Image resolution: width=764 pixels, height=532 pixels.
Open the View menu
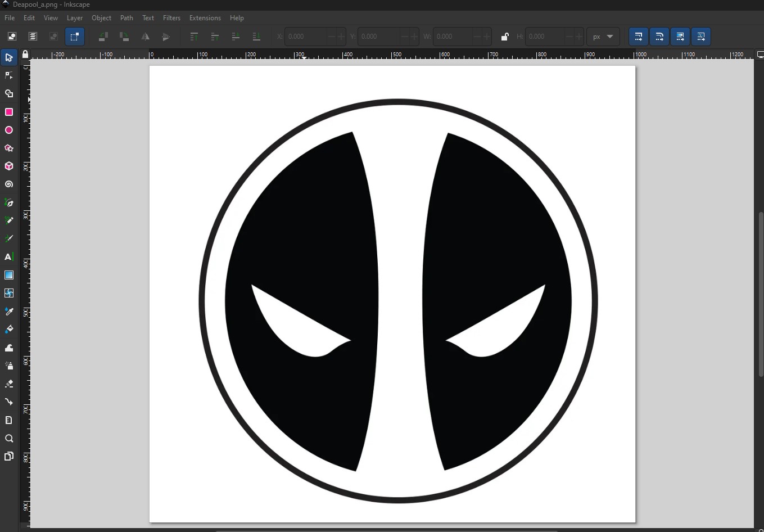(x=51, y=18)
